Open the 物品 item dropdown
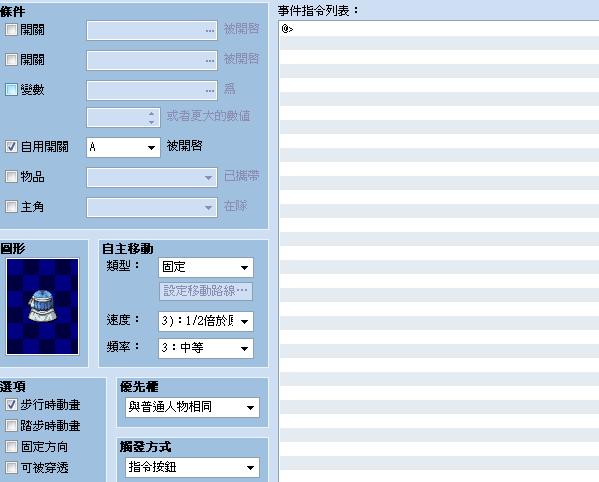 pos(152,177)
